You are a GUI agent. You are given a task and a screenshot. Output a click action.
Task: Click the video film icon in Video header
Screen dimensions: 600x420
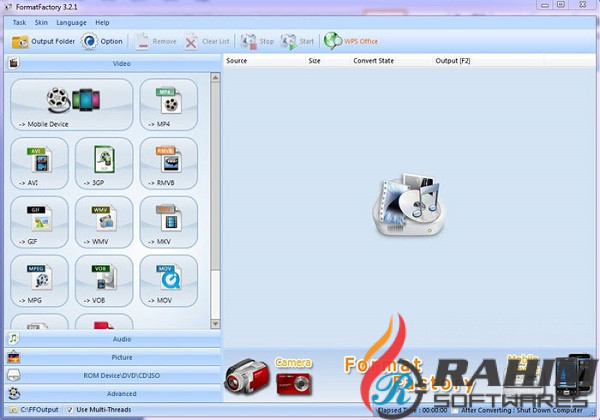(x=14, y=63)
